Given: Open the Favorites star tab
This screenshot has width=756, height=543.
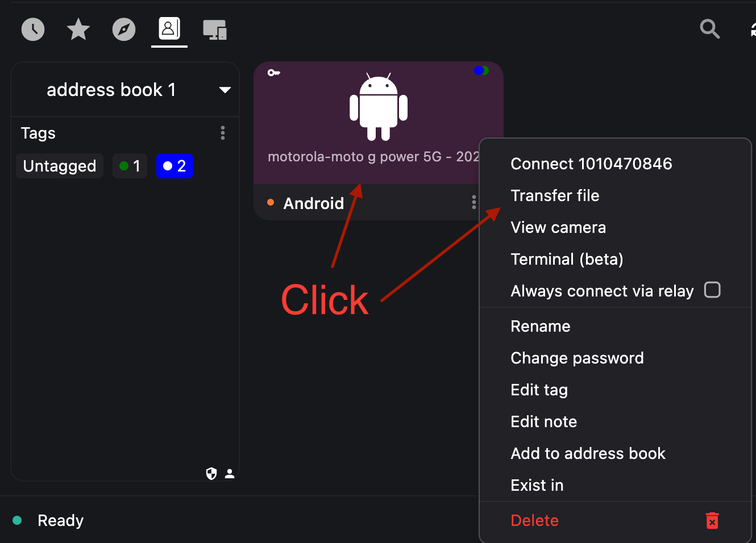Looking at the screenshot, I should [78, 30].
